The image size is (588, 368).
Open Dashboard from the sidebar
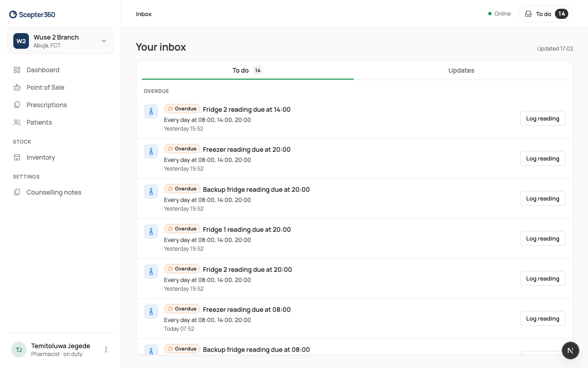(x=60, y=70)
